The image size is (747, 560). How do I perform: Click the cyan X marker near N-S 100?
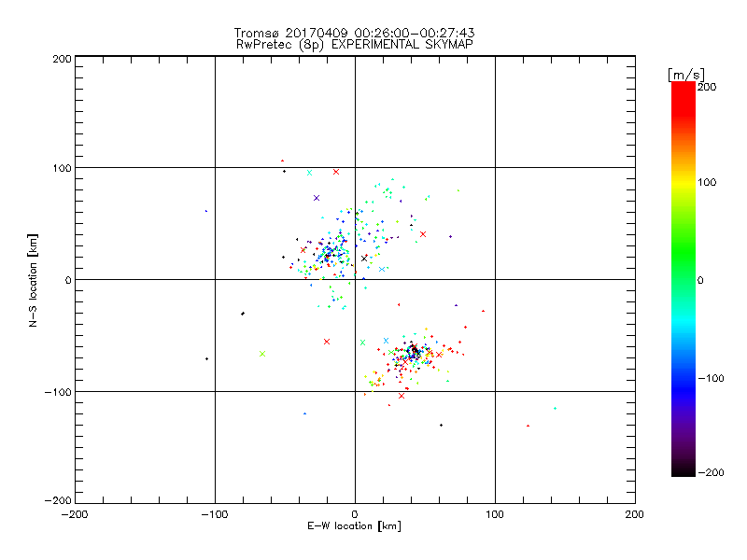(310, 173)
